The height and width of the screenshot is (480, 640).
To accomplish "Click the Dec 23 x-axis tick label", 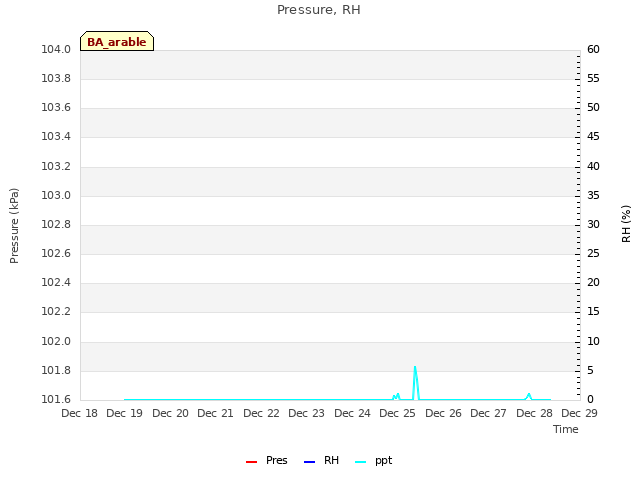I will coord(307,413).
